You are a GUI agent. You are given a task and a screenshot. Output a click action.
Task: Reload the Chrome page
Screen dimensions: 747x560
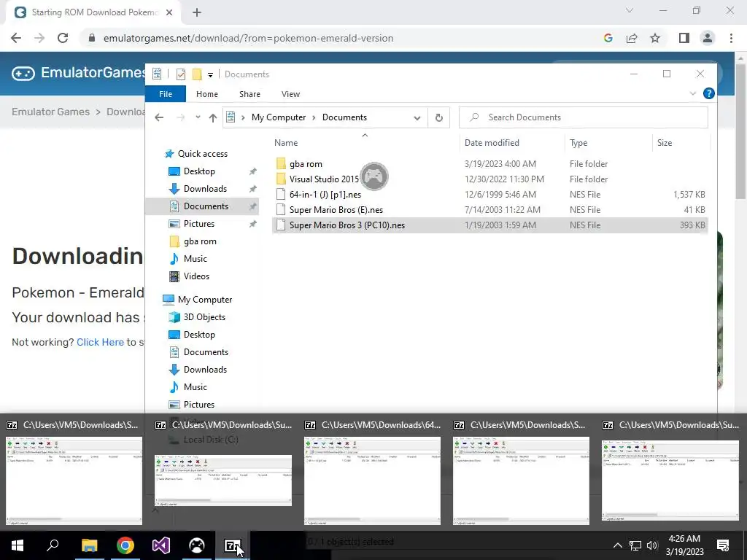(63, 38)
